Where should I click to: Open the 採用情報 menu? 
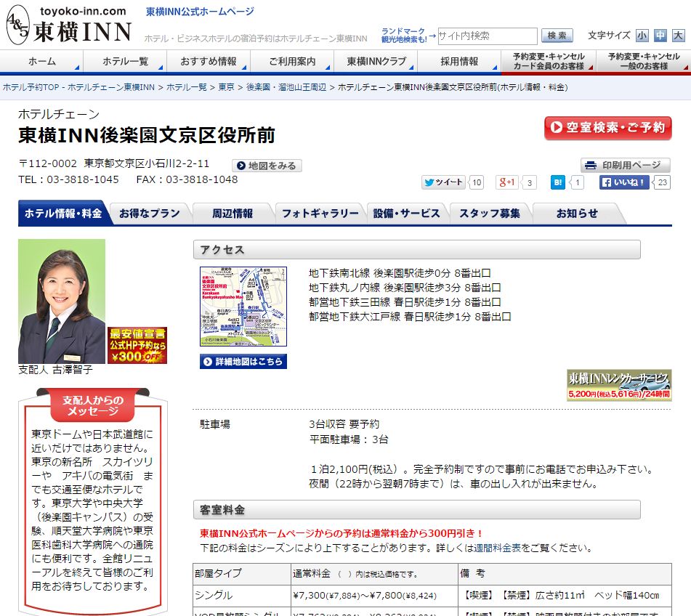point(459,61)
